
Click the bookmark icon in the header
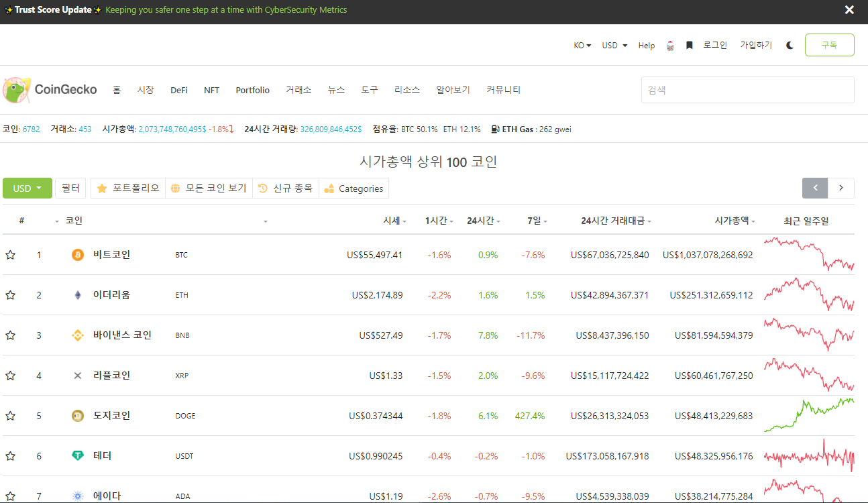(689, 46)
